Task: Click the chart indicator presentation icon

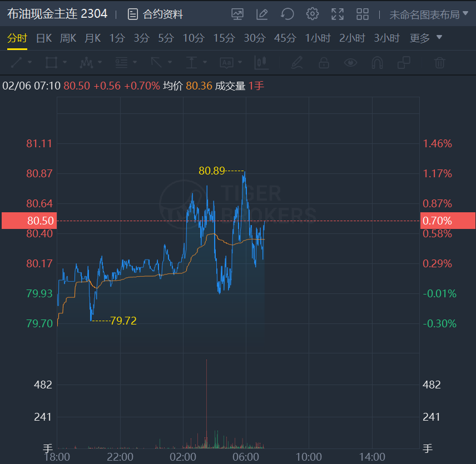Action: [237, 14]
